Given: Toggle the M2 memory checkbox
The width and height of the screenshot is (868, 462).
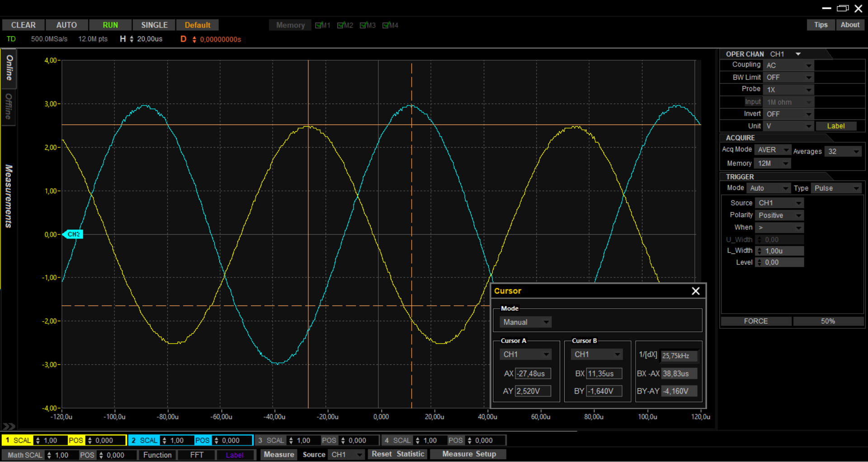Looking at the screenshot, I should tap(340, 25).
